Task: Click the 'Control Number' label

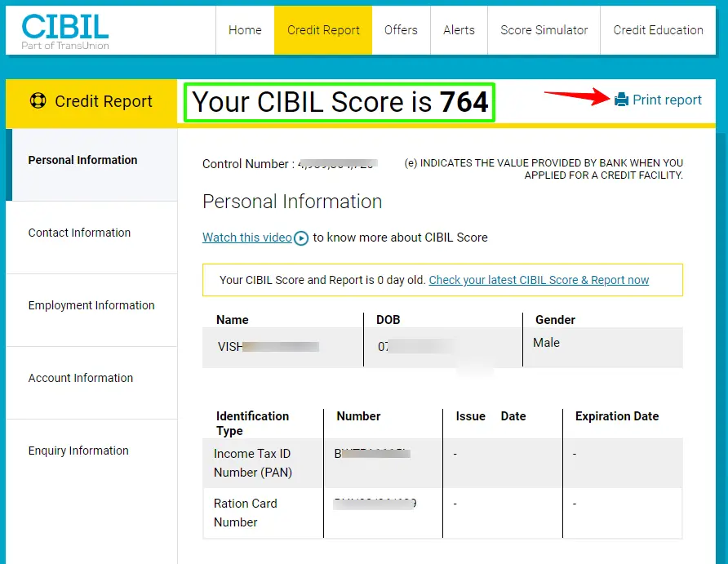Action: 248,164
